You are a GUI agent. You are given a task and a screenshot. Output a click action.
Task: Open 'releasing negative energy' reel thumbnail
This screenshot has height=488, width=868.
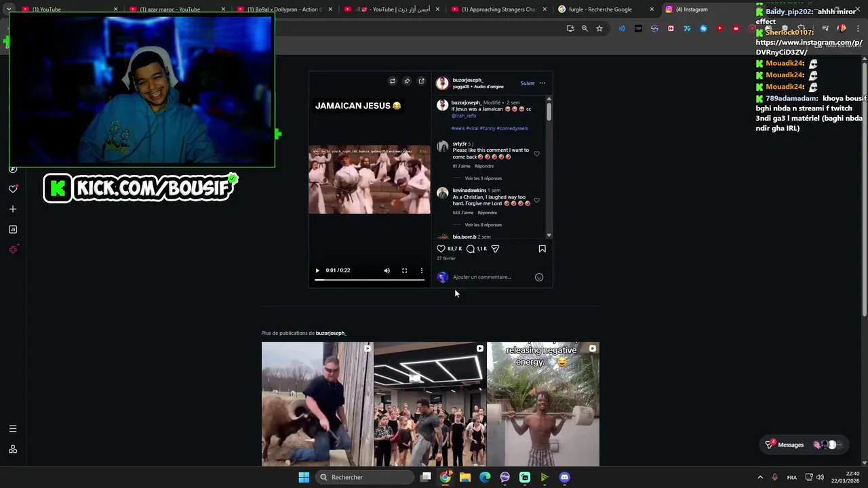point(543,404)
